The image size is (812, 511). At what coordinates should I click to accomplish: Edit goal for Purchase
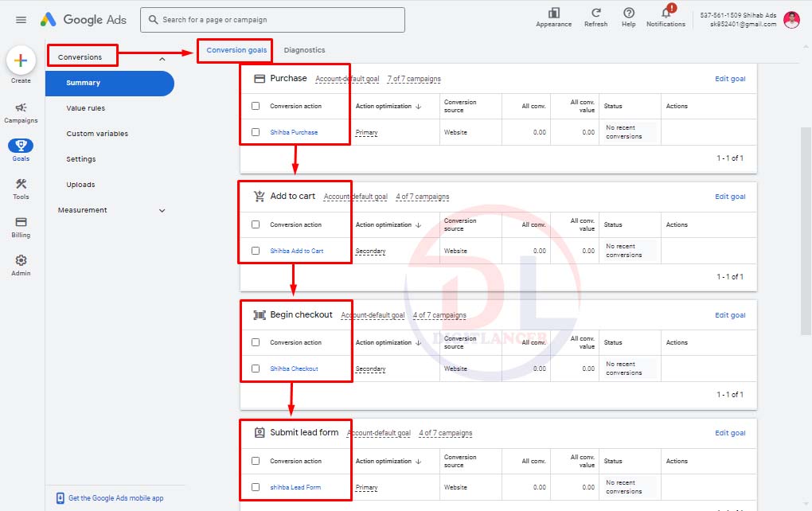[x=730, y=79]
